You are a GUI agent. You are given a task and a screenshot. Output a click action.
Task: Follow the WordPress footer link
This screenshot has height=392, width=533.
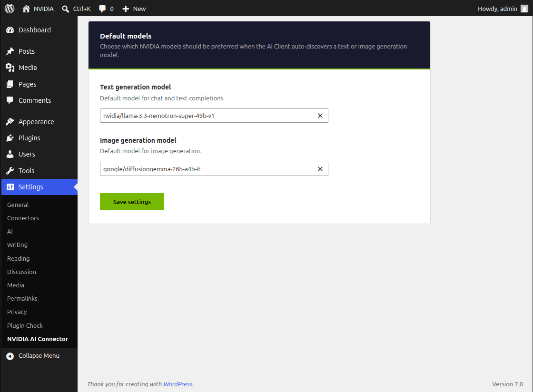(x=178, y=384)
